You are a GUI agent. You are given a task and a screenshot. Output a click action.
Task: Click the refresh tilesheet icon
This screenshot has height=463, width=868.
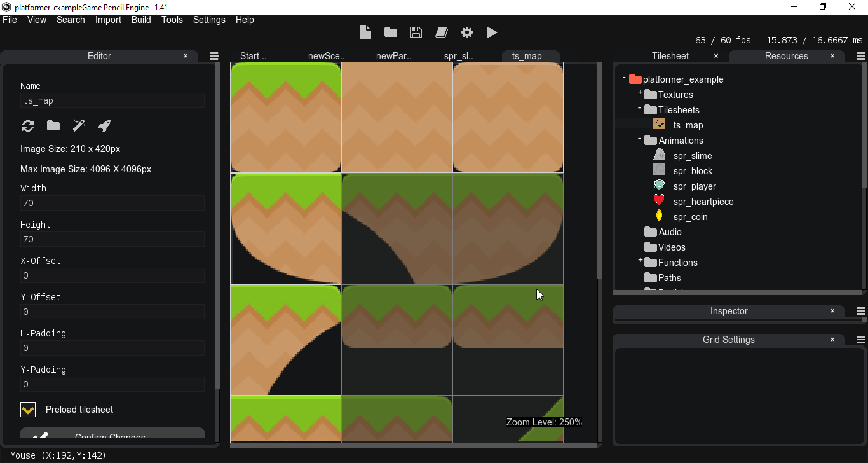point(28,126)
